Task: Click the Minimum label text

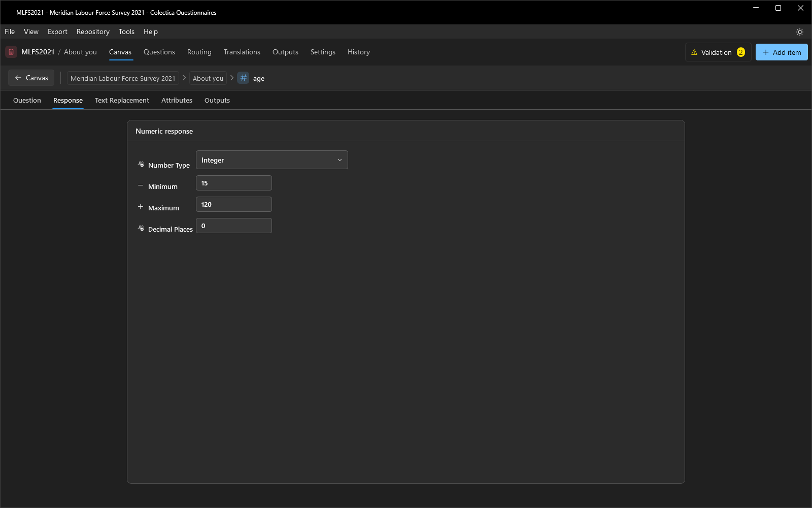Action: coord(163,186)
